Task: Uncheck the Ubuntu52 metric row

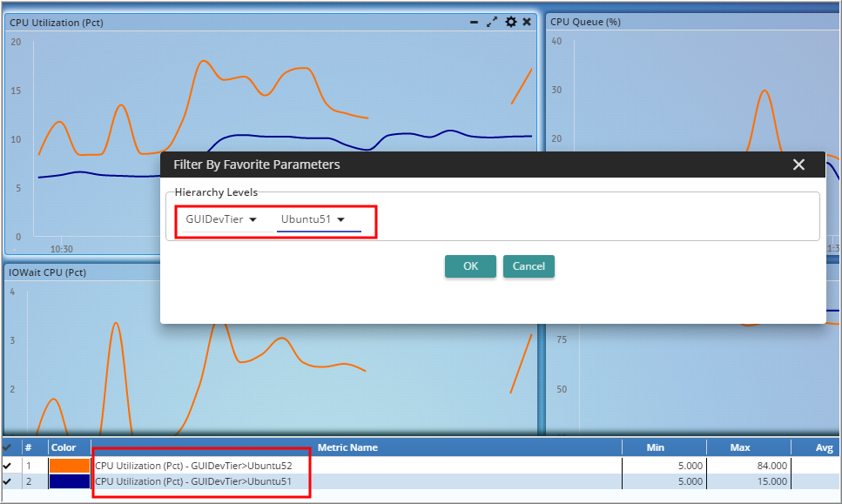Action: click(8, 466)
